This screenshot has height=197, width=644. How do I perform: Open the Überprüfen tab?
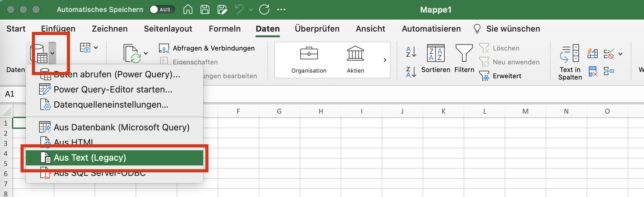click(x=317, y=29)
